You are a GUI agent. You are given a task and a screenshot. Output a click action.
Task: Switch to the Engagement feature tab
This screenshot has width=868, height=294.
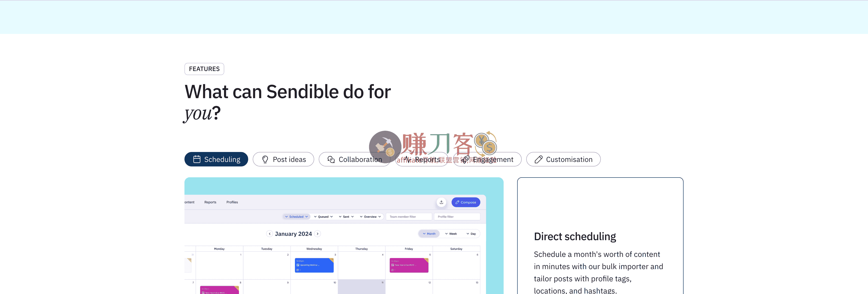coord(487,159)
